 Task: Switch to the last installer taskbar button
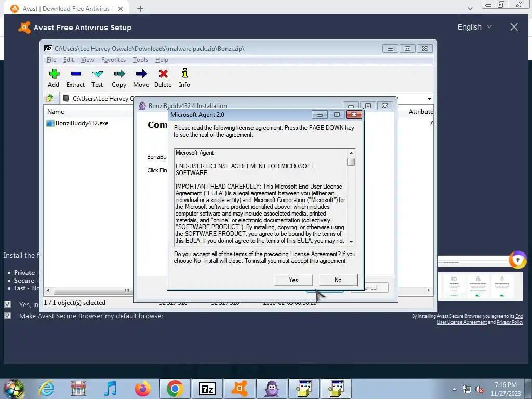tap(336, 389)
